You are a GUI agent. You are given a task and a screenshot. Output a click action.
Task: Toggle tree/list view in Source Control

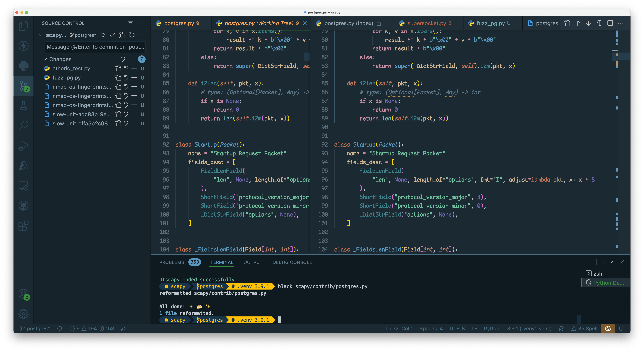(x=130, y=23)
